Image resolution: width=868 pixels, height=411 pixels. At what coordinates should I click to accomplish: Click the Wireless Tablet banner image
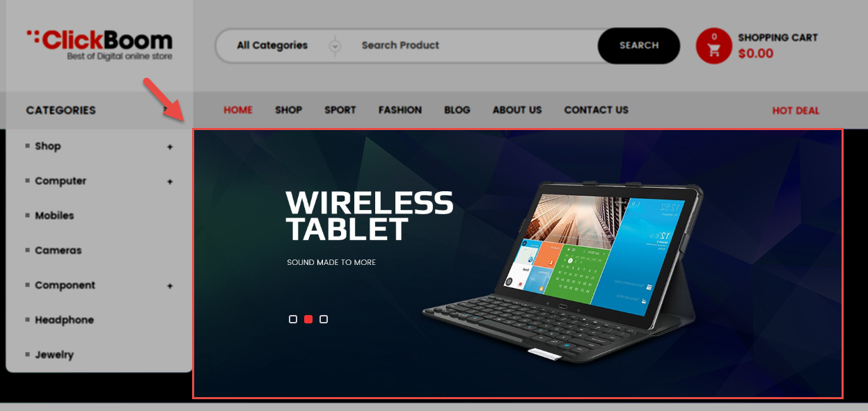(x=518, y=264)
